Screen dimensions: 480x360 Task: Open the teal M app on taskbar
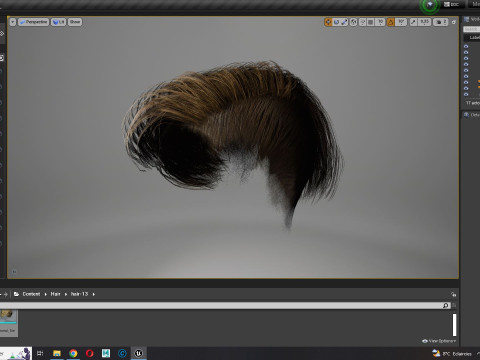pyautogui.click(x=106, y=353)
